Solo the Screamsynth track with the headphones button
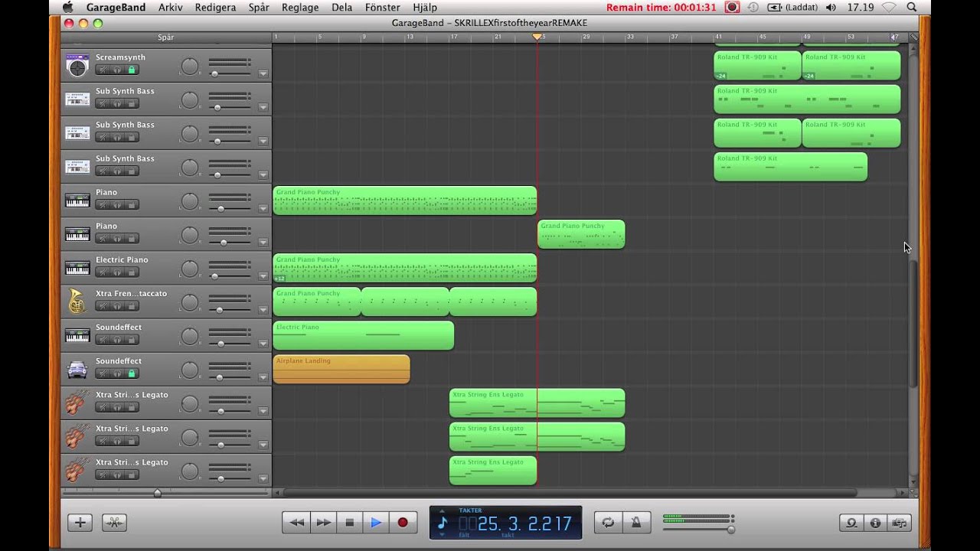 click(116, 70)
